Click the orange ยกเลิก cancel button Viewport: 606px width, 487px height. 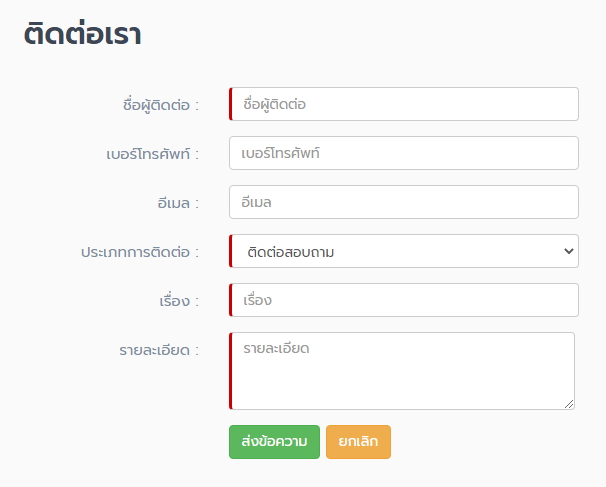[x=358, y=442]
